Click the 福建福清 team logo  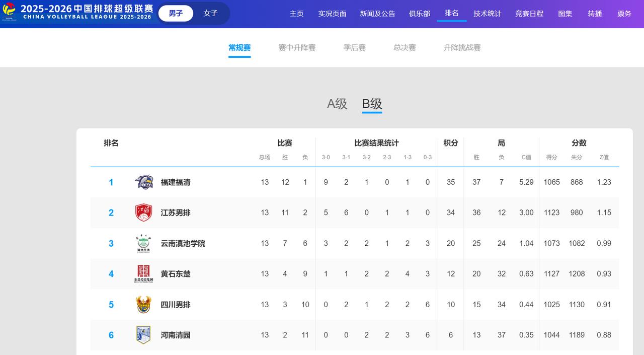tap(144, 182)
